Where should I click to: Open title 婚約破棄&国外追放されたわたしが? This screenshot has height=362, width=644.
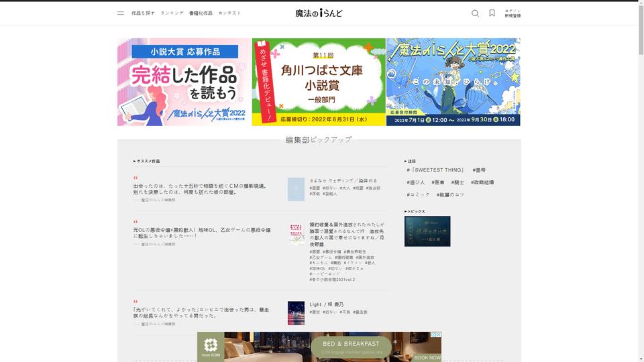coord(347,235)
